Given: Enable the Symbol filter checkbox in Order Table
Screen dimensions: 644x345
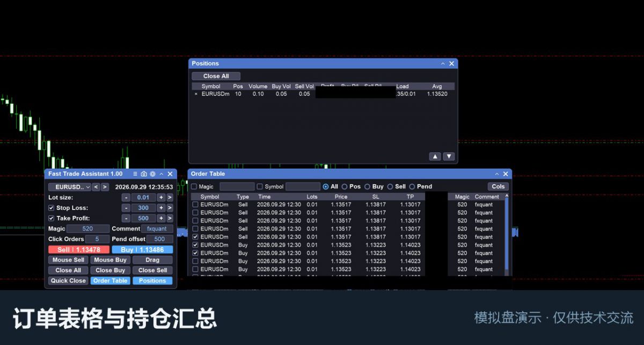Looking at the screenshot, I should click(x=260, y=186).
